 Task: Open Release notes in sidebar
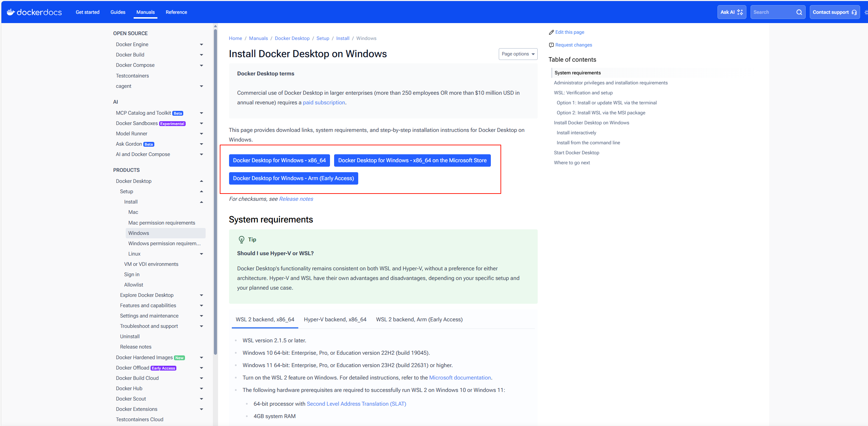pyautogui.click(x=135, y=347)
